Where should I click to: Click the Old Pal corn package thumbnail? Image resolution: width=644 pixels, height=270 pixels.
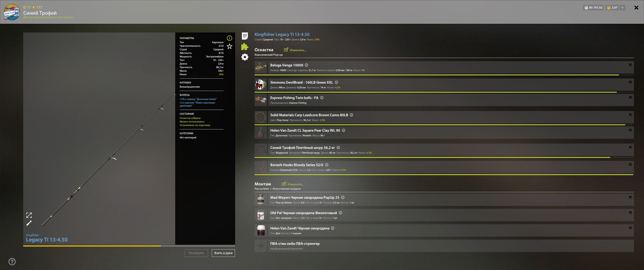point(261,215)
